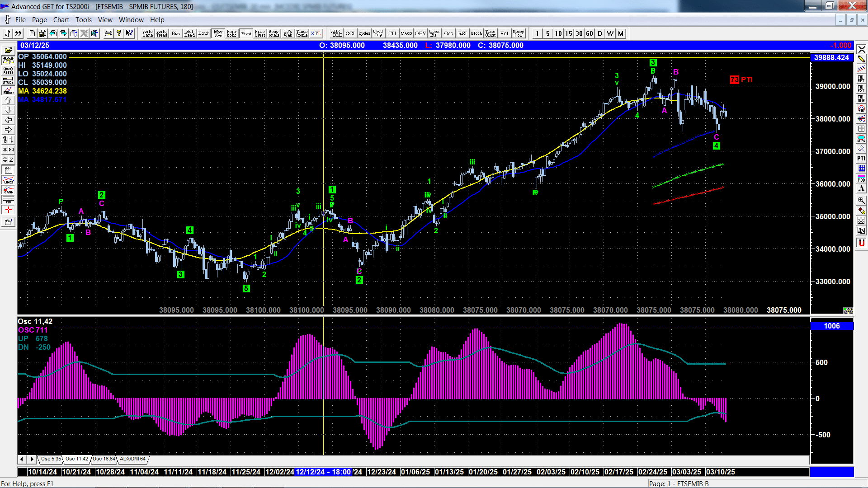Select the LINES drawing tool
868x488 pixels.
pos(8,180)
